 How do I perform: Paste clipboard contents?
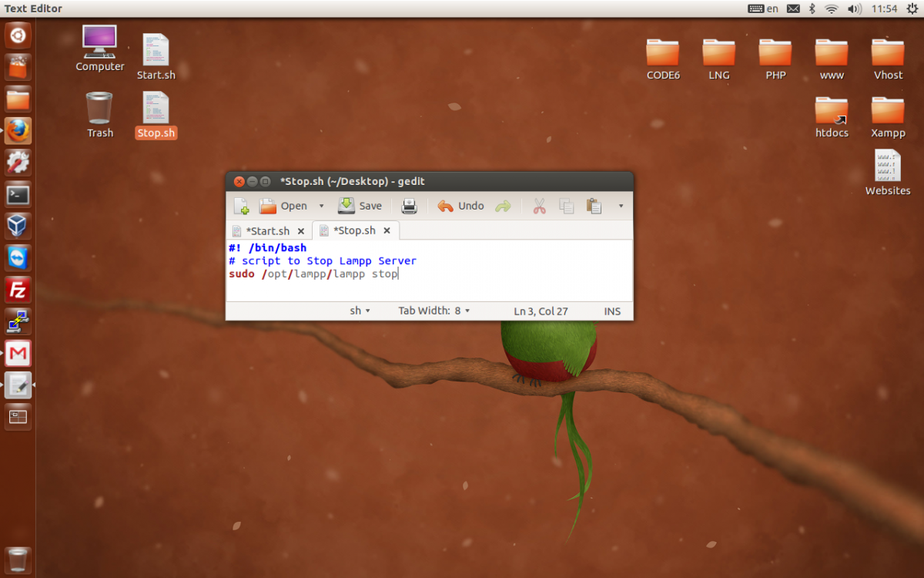(x=594, y=206)
